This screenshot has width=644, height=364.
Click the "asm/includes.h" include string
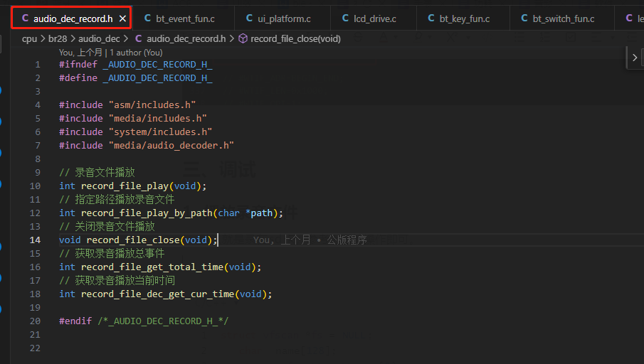coord(152,105)
